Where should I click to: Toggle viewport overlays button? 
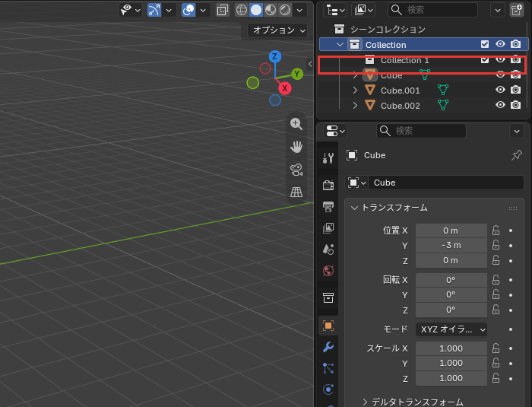[188, 10]
